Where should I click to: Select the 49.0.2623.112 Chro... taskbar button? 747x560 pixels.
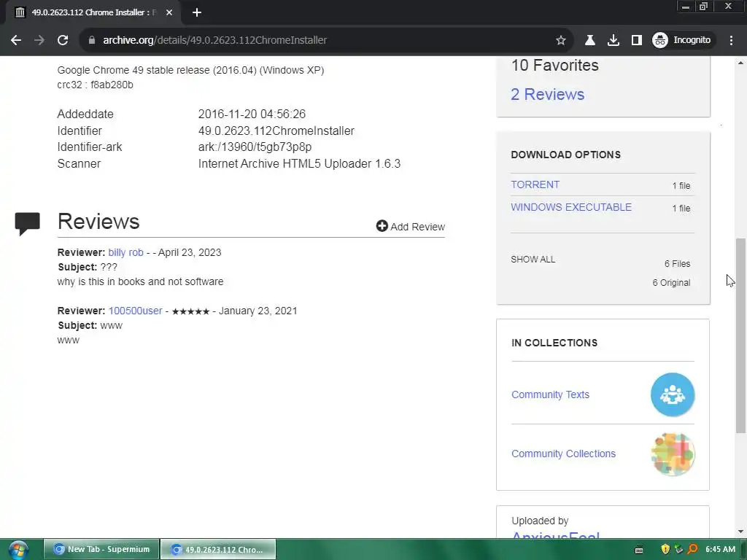[x=217, y=549]
